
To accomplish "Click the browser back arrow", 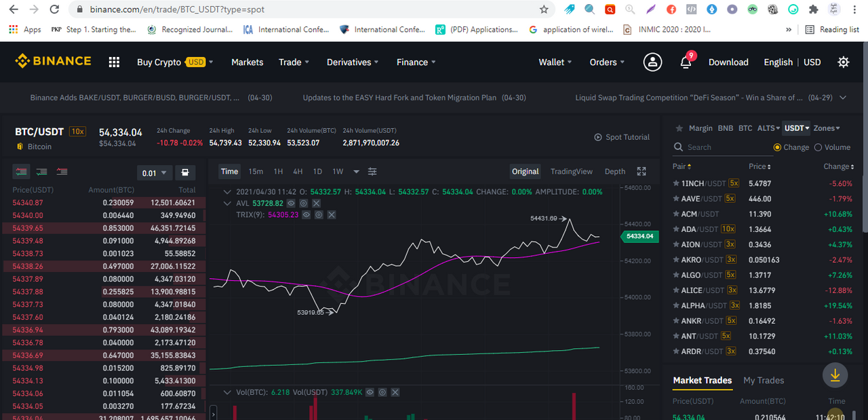I will (x=14, y=9).
